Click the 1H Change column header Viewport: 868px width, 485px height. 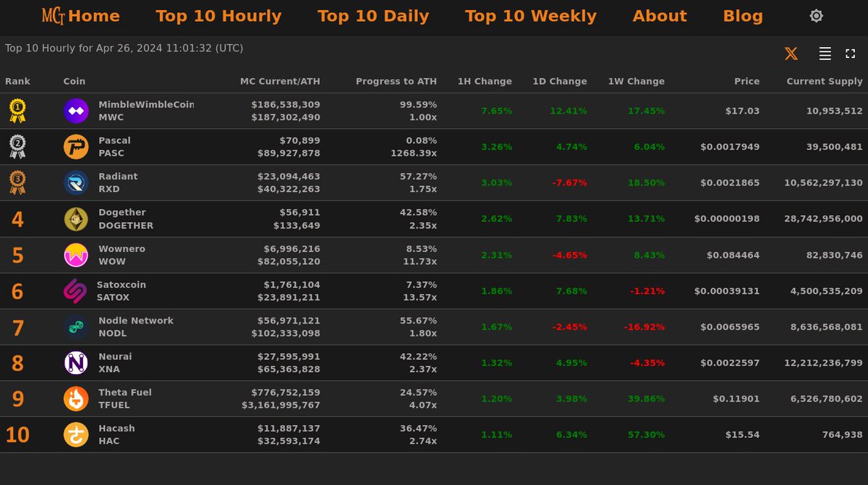point(485,81)
